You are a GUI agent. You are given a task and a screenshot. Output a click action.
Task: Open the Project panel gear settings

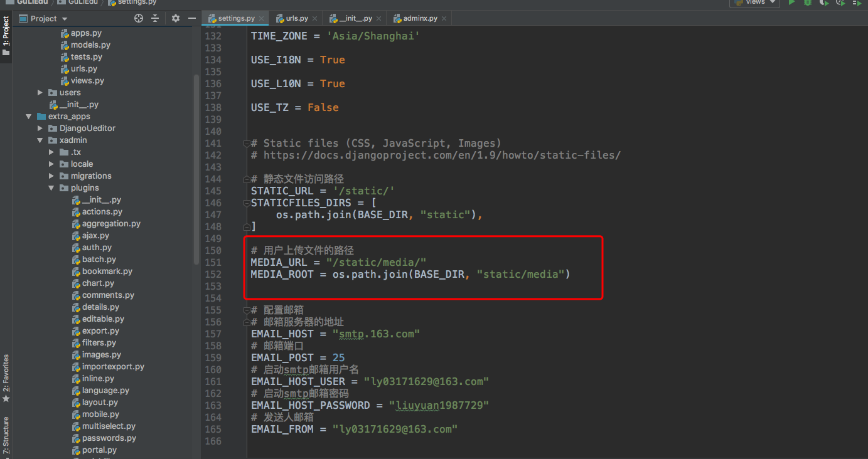[x=176, y=19]
